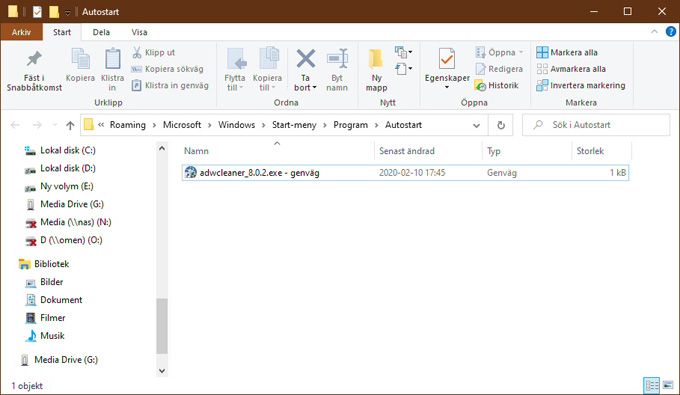This screenshot has height=395, width=680.
Task: Open recent locations dropdown arrow
Action: [x=55, y=125]
